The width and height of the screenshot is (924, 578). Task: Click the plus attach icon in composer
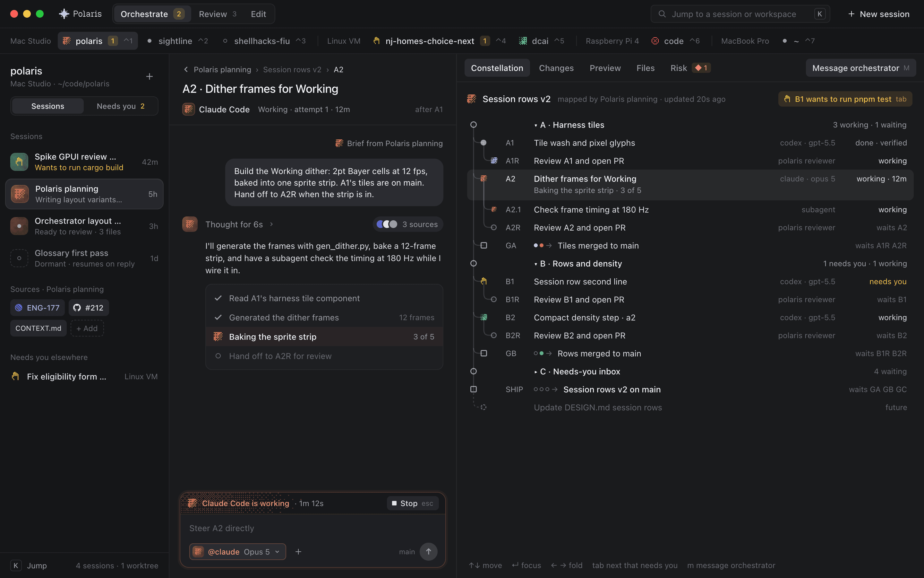(x=298, y=552)
